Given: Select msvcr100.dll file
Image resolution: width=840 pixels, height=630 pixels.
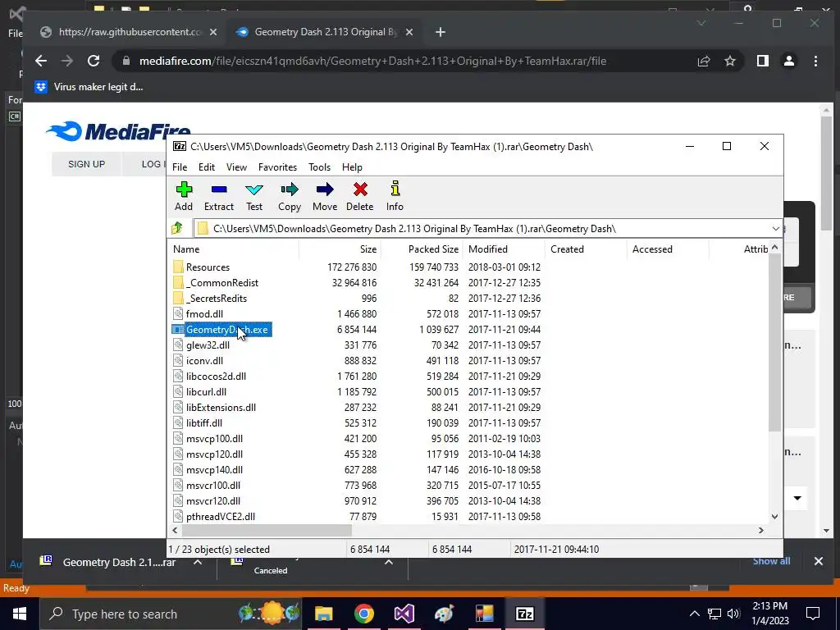Looking at the screenshot, I should tap(212, 486).
